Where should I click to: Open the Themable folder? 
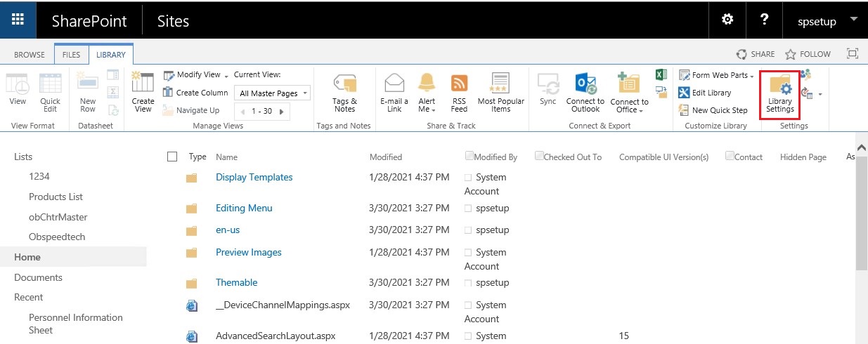point(237,282)
